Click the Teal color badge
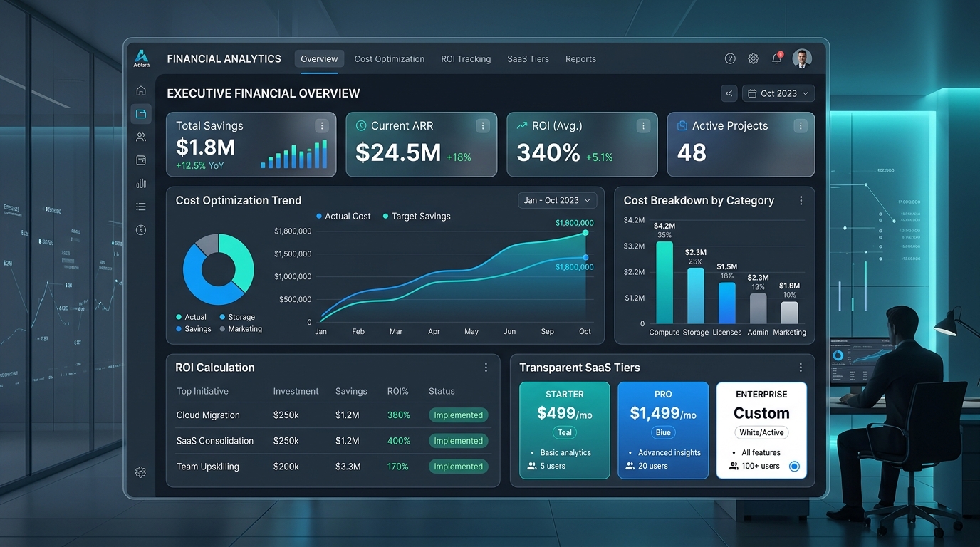The width and height of the screenshot is (980, 547). pyautogui.click(x=565, y=432)
